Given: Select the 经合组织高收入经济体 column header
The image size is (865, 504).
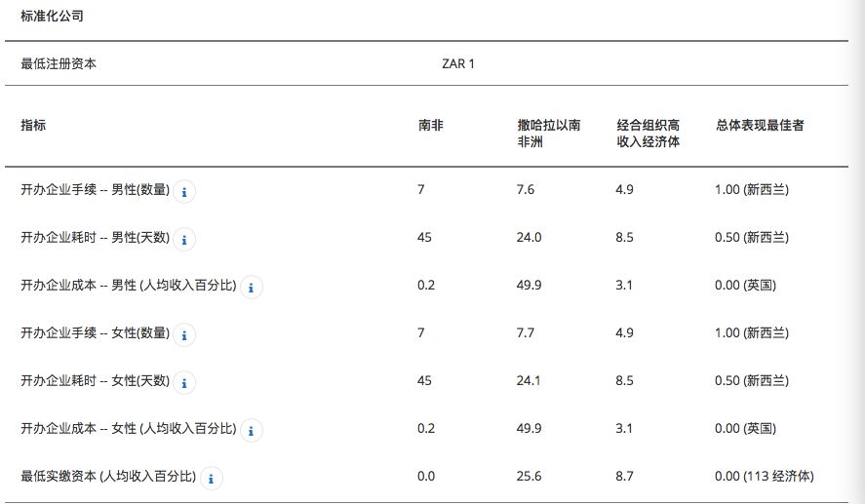Looking at the screenshot, I should tap(649, 134).
